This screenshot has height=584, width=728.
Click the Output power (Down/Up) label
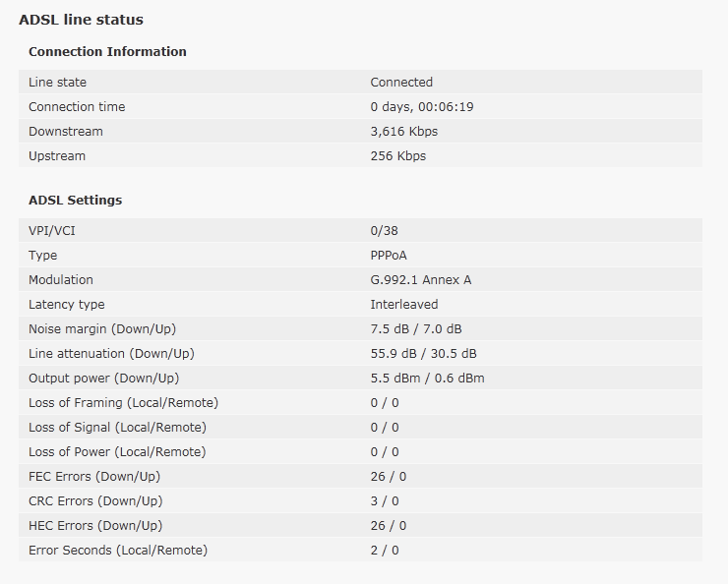(x=103, y=379)
